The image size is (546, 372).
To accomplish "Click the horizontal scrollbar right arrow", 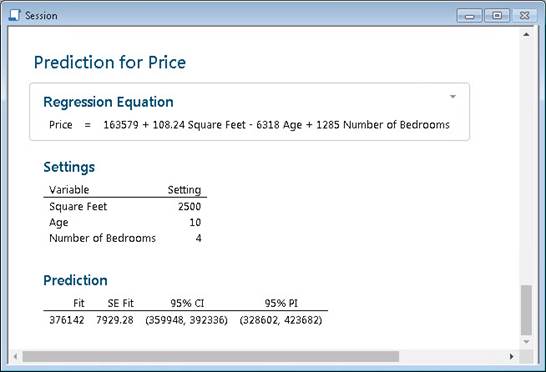I will [512, 356].
